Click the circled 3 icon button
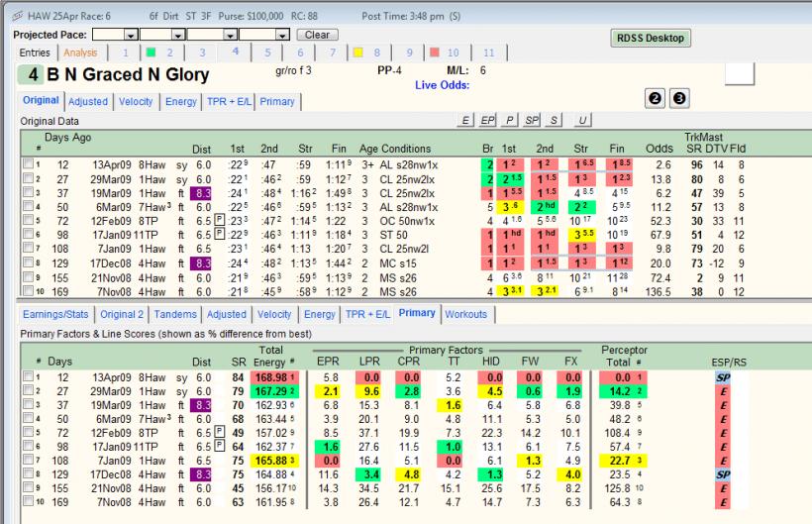 coord(679,98)
